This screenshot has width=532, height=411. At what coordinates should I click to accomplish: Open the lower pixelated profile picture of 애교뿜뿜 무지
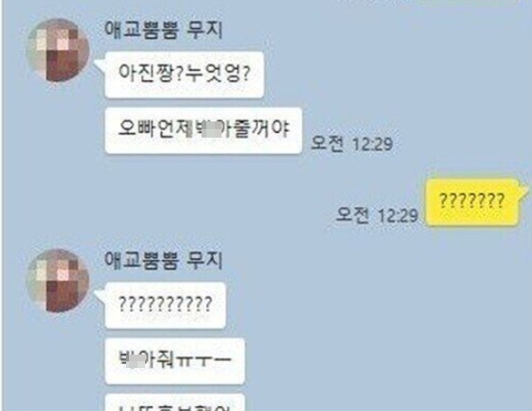58,281
